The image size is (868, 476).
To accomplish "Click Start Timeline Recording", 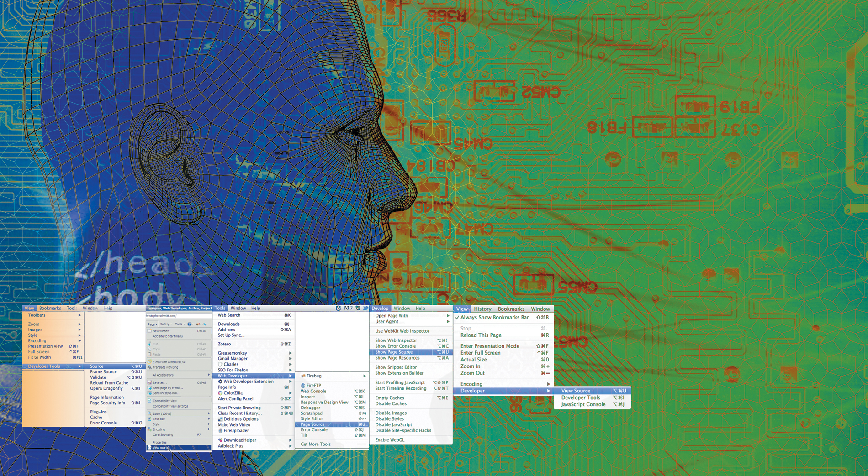I will point(401,388).
